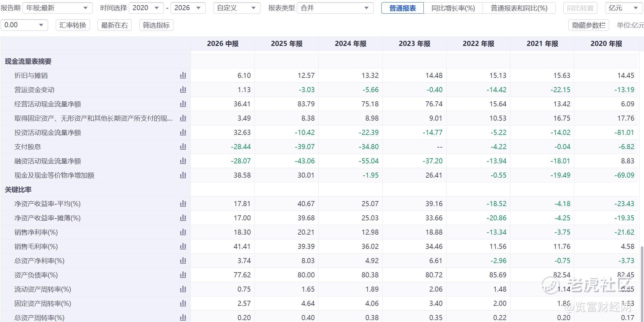The image size is (644, 322).
Task: Open the 报表类型 合并 dropdown
Action: [x=335, y=8]
